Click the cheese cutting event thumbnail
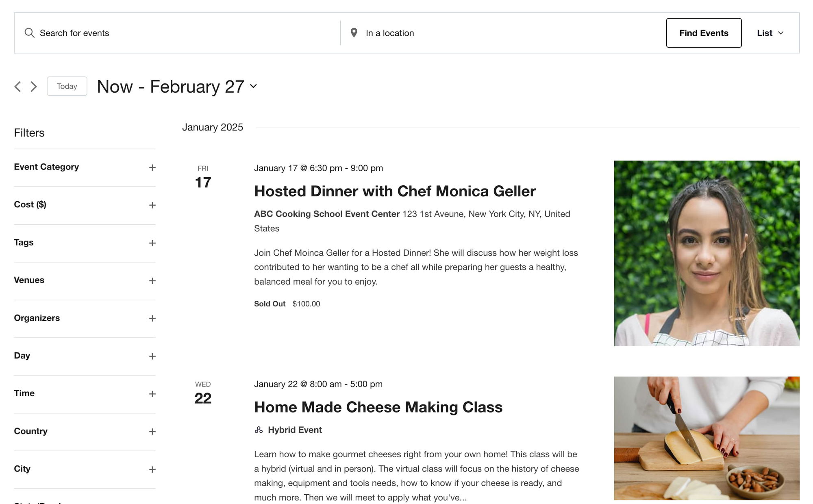 coord(706,438)
